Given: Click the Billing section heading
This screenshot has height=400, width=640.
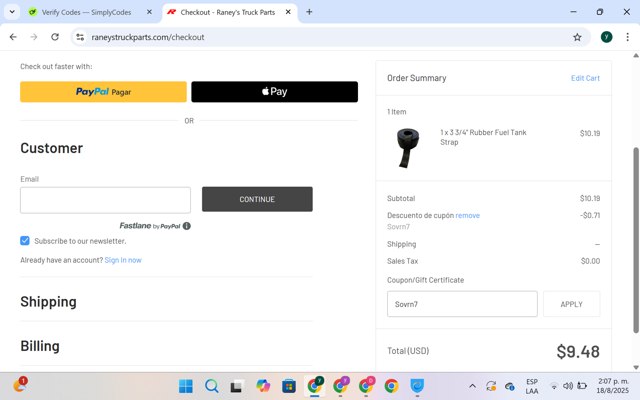Looking at the screenshot, I should tap(40, 346).
